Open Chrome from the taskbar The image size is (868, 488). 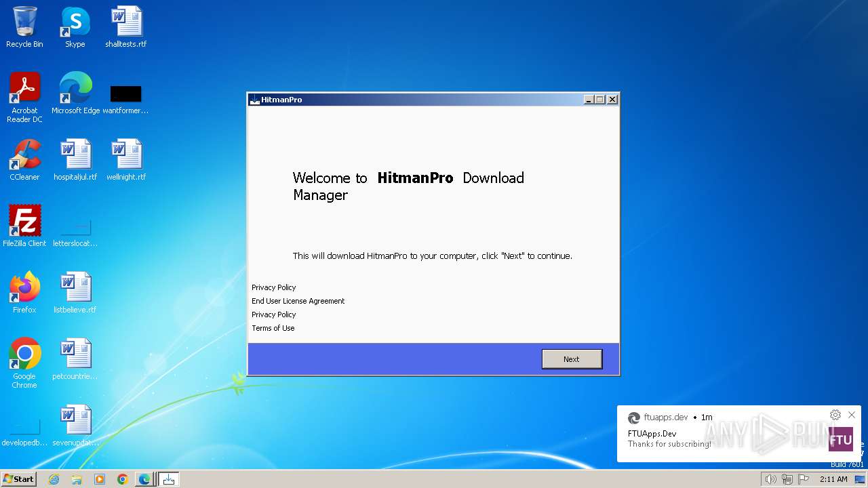(x=122, y=479)
